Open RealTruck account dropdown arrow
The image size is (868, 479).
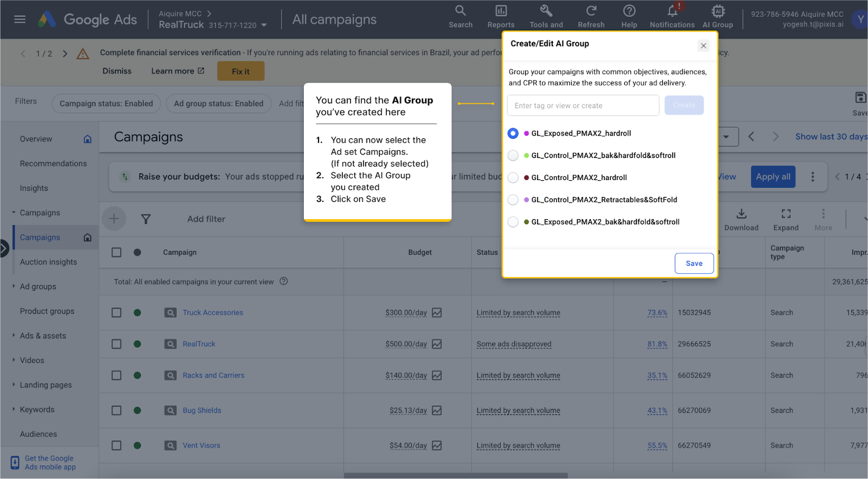pyautogui.click(x=264, y=25)
